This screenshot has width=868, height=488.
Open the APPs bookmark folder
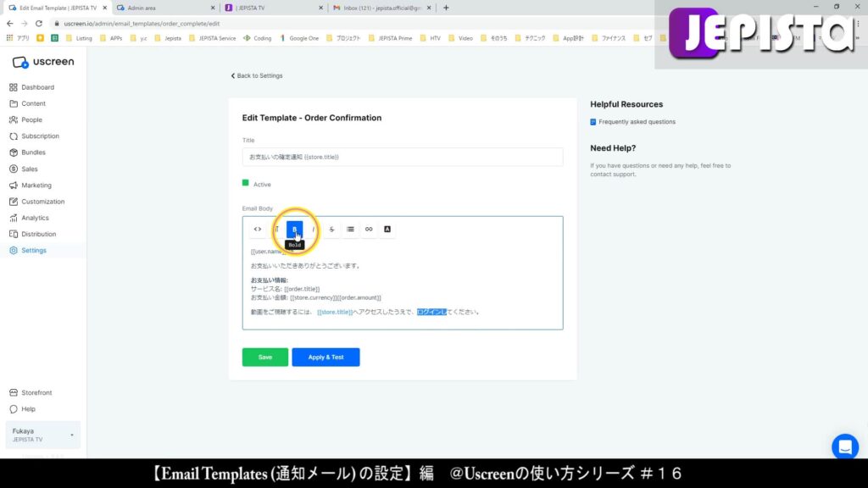111,38
